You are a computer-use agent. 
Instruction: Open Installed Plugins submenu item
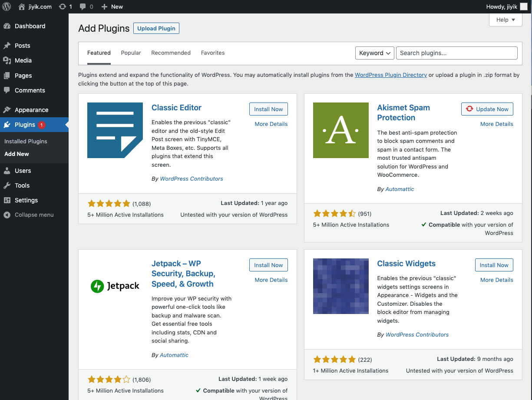point(26,141)
